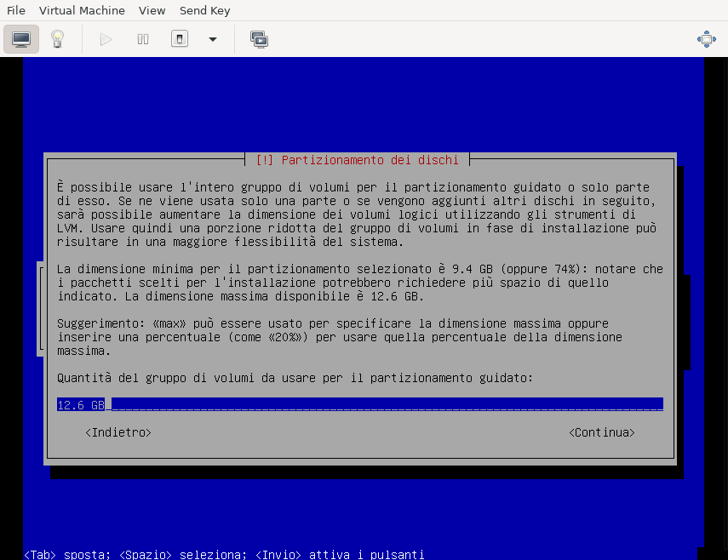Click the 'La dimensione minima' paragraph text
This screenshot has height=560, width=728.
360,283
